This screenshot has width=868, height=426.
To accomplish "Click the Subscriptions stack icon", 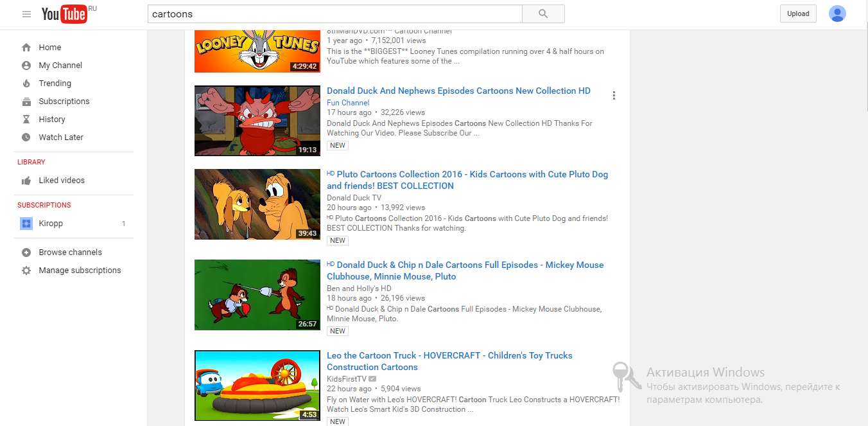I will click(x=26, y=102).
